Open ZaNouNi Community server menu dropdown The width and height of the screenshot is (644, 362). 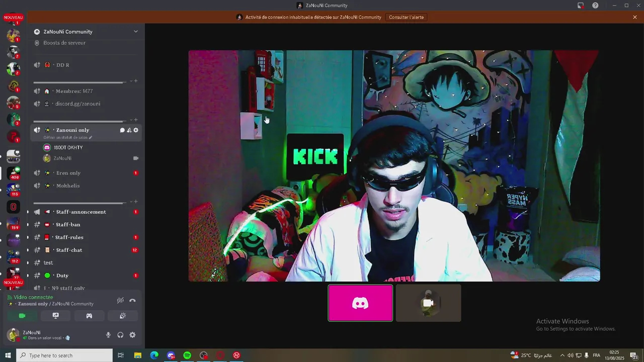pyautogui.click(x=135, y=32)
